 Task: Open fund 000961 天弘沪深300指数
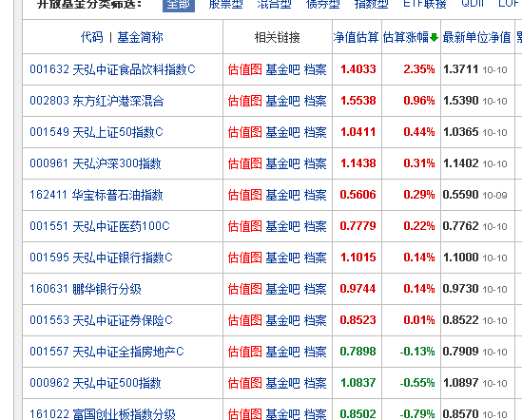[x=95, y=163]
